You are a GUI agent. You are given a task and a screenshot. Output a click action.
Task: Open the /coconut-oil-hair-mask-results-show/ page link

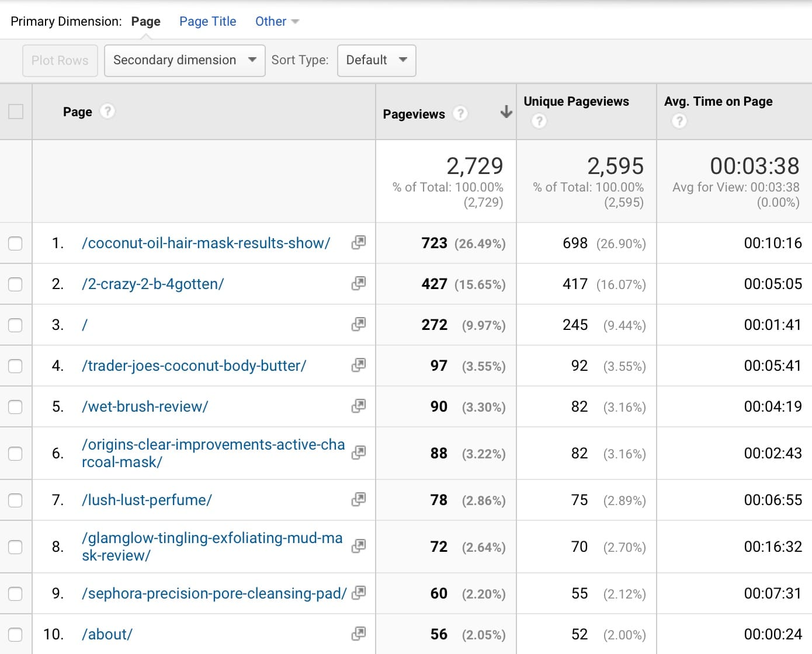(x=206, y=243)
